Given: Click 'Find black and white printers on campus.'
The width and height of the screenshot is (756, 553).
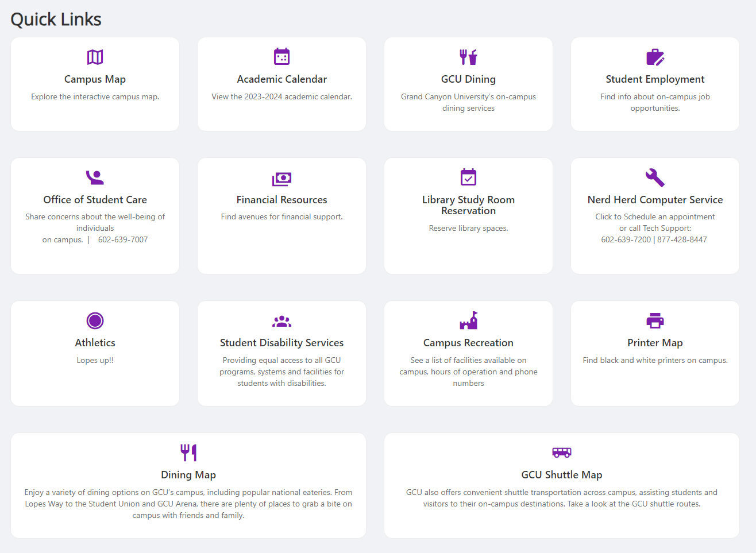Looking at the screenshot, I should click(655, 361).
